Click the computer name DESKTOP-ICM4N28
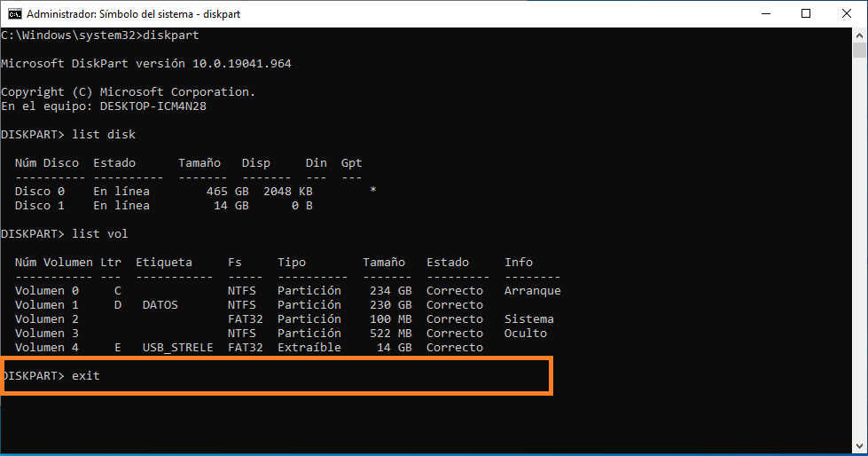 152,106
